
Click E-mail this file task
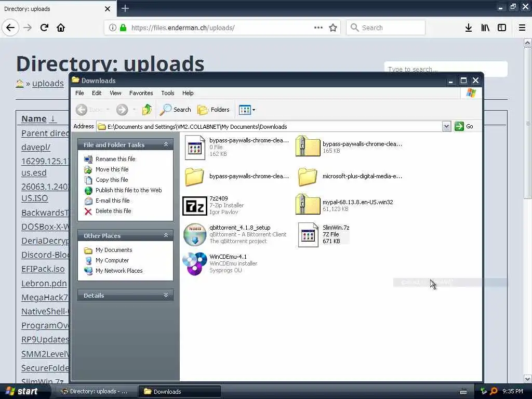click(x=113, y=201)
